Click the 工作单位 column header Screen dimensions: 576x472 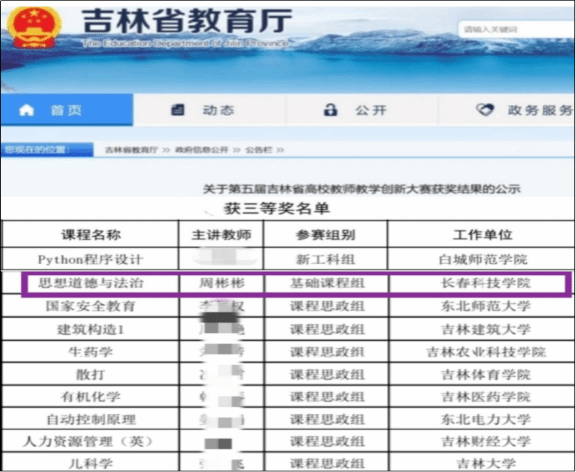pos(482,234)
